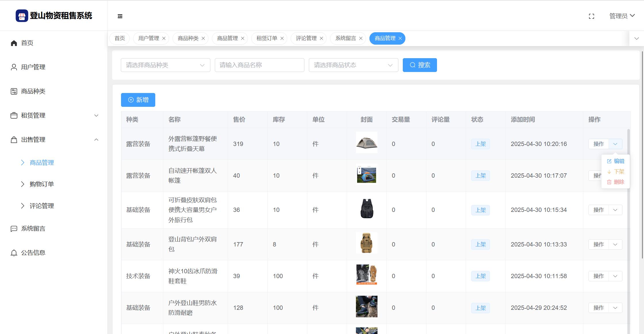Click the 首页 home icon in sidebar

tap(14, 43)
